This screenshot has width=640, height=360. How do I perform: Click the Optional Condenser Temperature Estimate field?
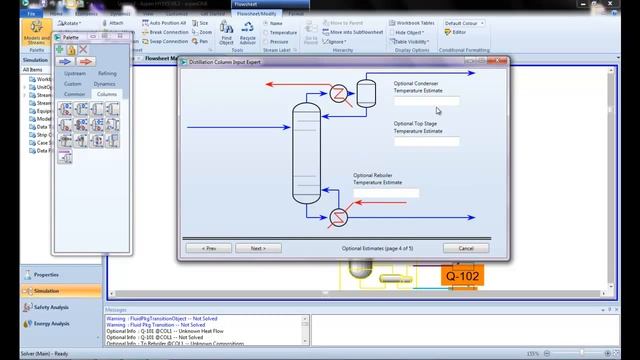point(427,101)
